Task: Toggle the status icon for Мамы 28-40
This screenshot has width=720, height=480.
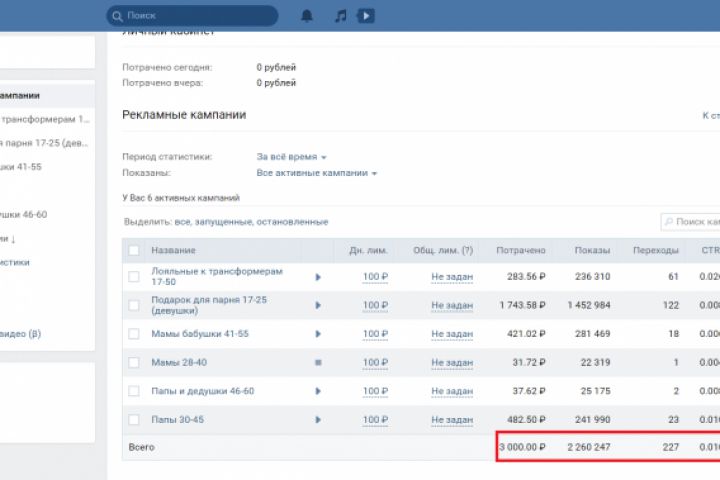Action: point(318,362)
